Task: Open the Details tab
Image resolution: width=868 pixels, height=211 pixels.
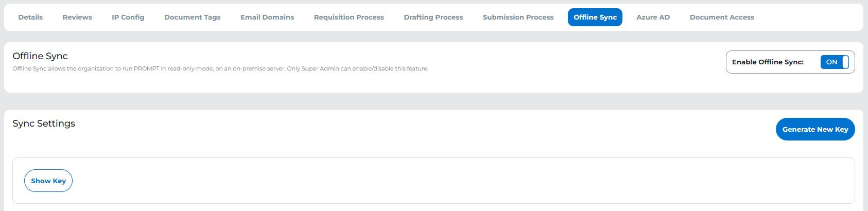Action: tap(30, 17)
